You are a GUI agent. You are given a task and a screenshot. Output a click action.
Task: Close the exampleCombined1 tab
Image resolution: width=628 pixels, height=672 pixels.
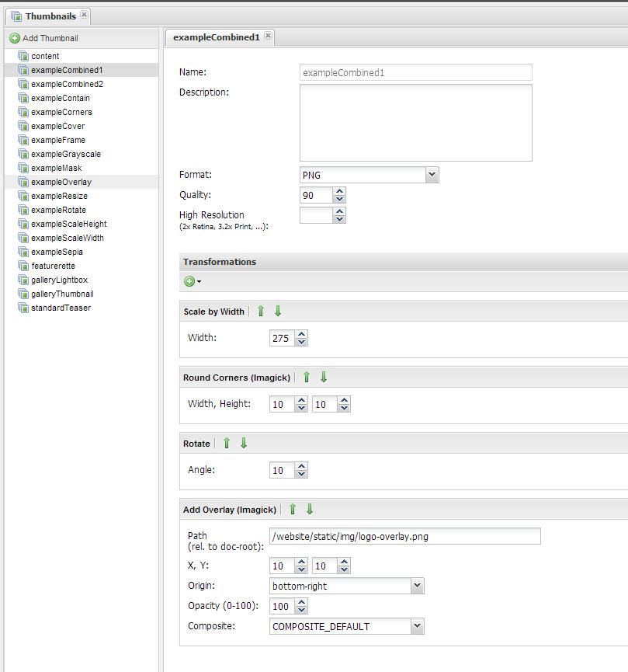(x=268, y=36)
